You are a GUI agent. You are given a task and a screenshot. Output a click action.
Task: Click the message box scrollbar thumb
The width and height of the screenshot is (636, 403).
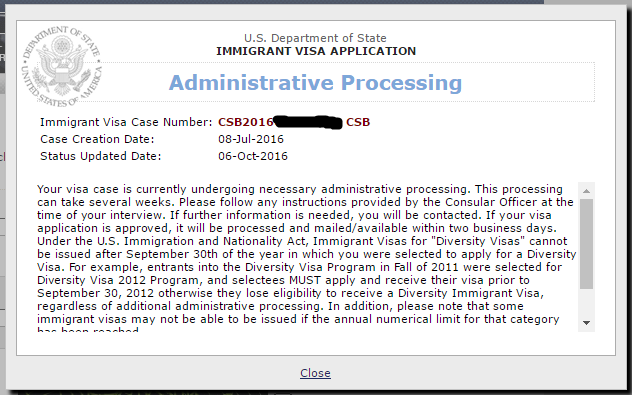point(586,244)
